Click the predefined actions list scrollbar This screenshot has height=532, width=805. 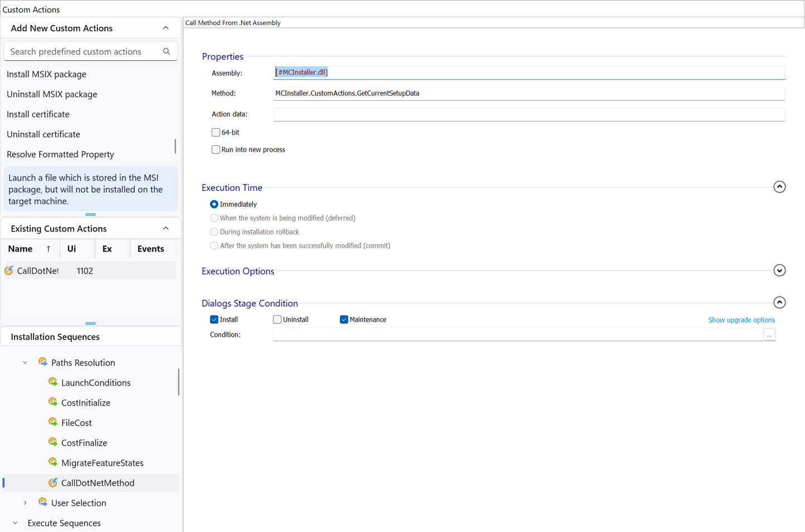tap(175, 146)
